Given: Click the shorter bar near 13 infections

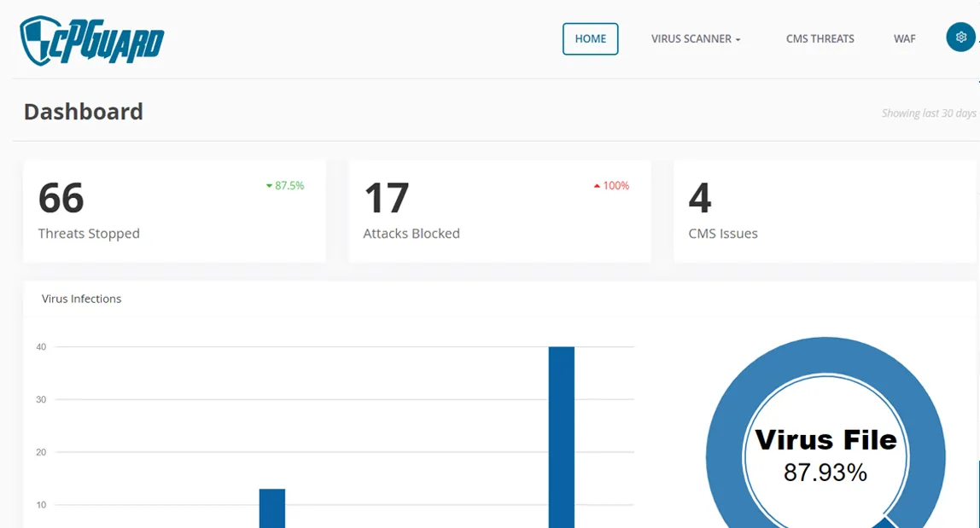Looking at the screenshot, I should point(271,508).
